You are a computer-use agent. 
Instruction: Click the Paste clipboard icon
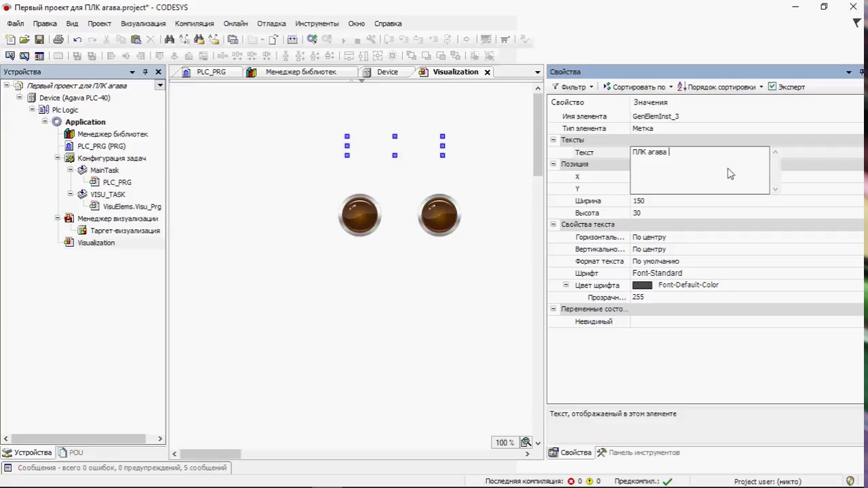click(x=136, y=40)
